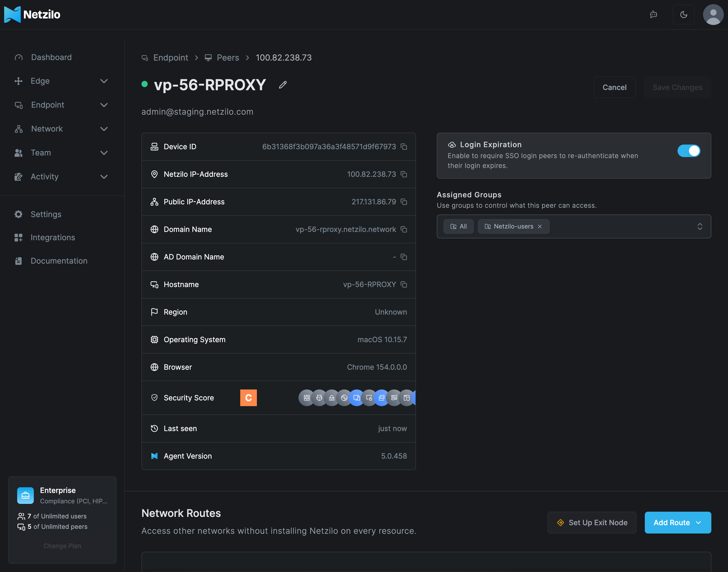Click the Enterprise plan card icon

(25, 496)
